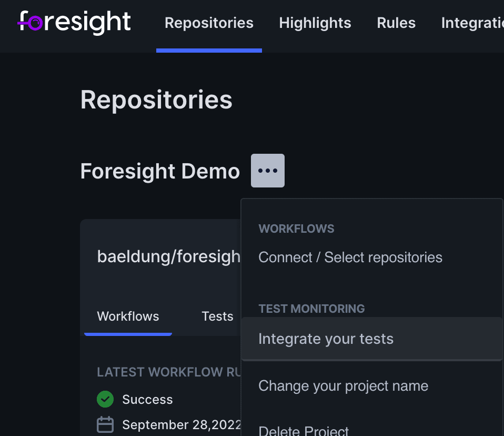Screen dimensions: 504x436
Task: Go to the Highlights tab
Action: pos(315,23)
